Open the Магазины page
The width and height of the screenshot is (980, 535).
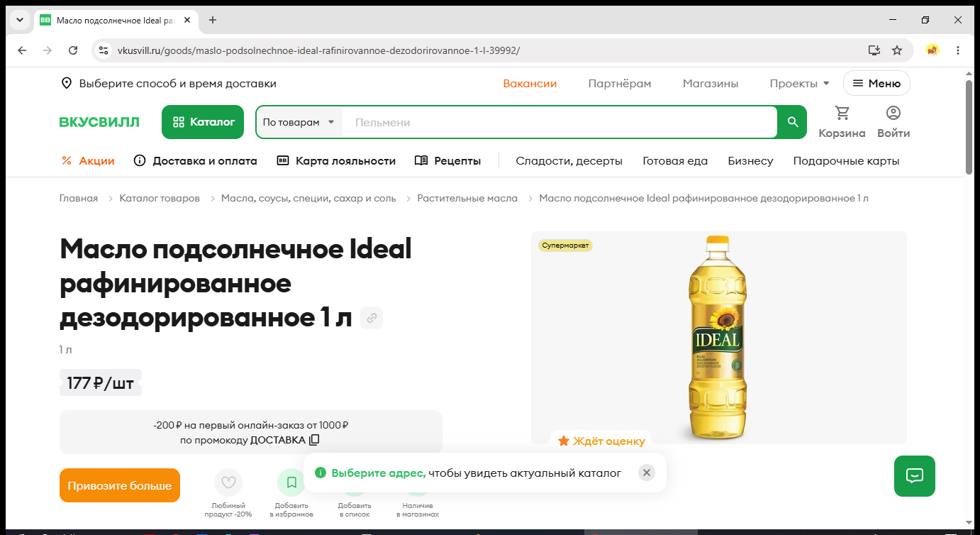pos(711,84)
